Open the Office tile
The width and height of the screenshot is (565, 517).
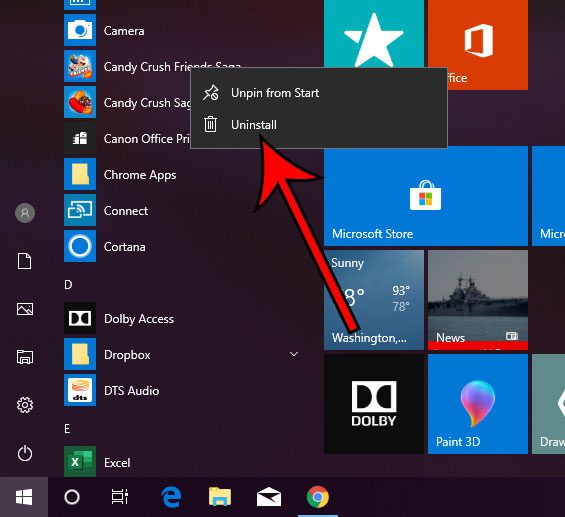[478, 40]
